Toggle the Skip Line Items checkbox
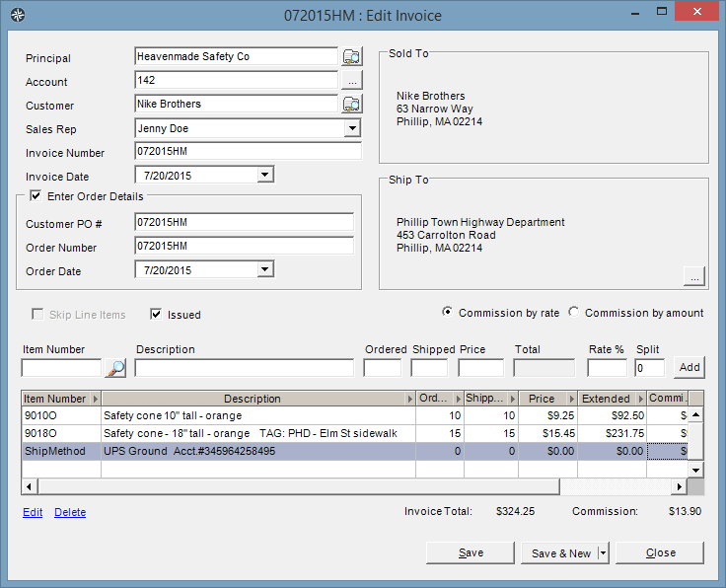Screen dimensions: 726x588 [x=37, y=315]
